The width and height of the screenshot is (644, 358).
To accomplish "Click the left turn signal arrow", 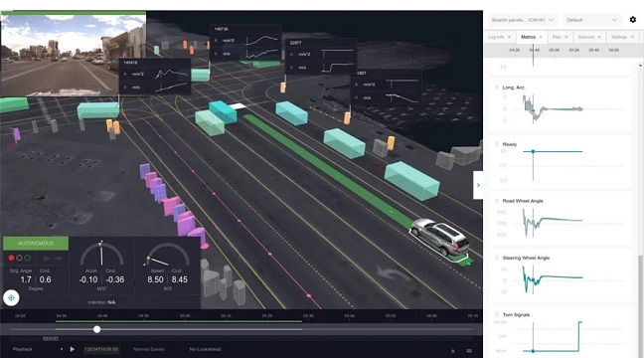I will (47, 259).
